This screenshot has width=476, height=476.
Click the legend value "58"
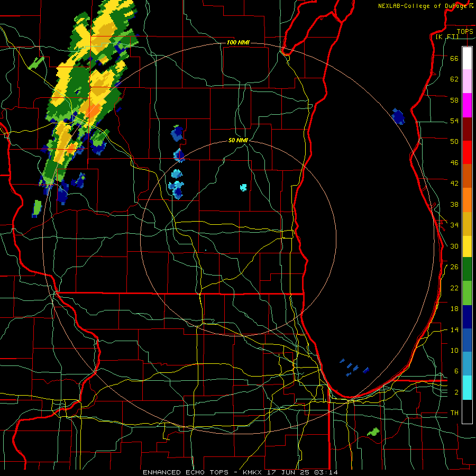454,100
